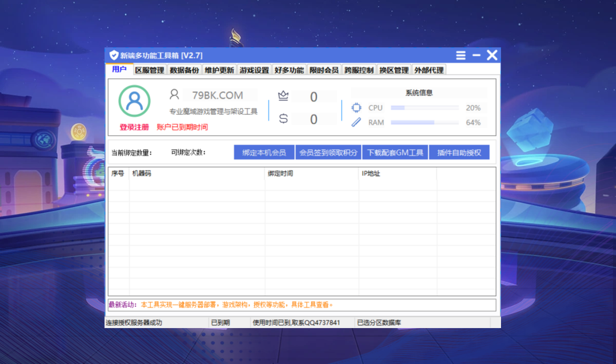The height and width of the screenshot is (364, 616).
Task: Click the 绑定本机会员 button
Action: pyautogui.click(x=263, y=152)
